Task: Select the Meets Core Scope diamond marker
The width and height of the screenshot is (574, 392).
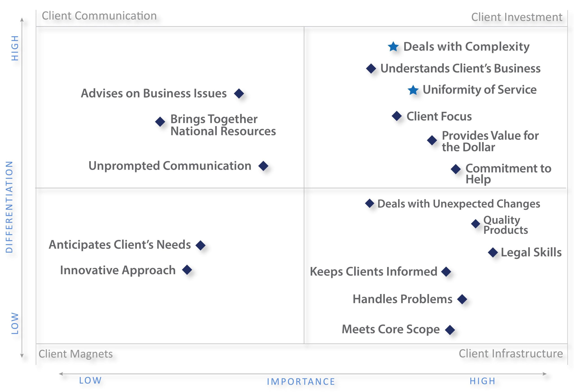Action: pyautogui.click(x=450, y=330)
